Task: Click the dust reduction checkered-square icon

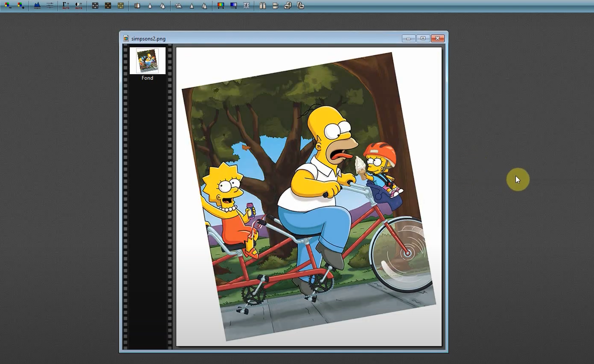Action: [137, 6]
